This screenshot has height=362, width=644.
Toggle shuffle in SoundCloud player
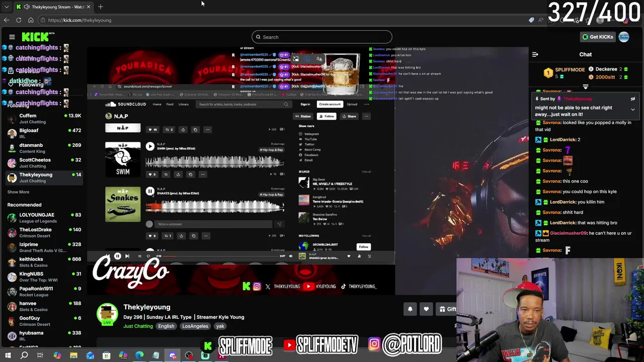[x=139, y=256]
